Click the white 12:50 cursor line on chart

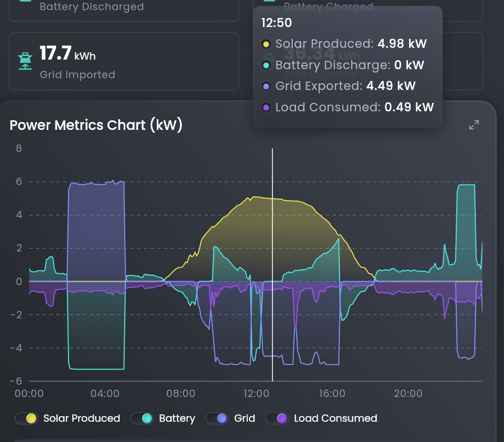[273, 265]
